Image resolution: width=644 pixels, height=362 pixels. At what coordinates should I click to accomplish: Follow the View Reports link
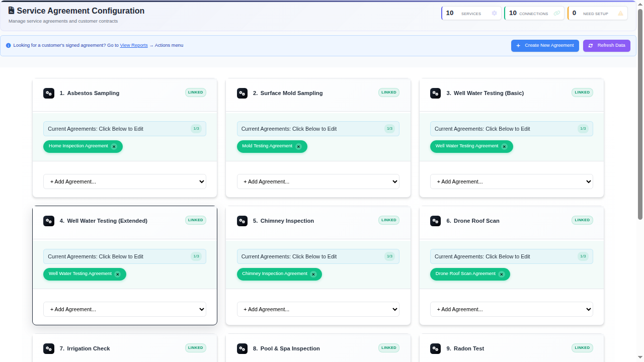click(x=134, y=45)
